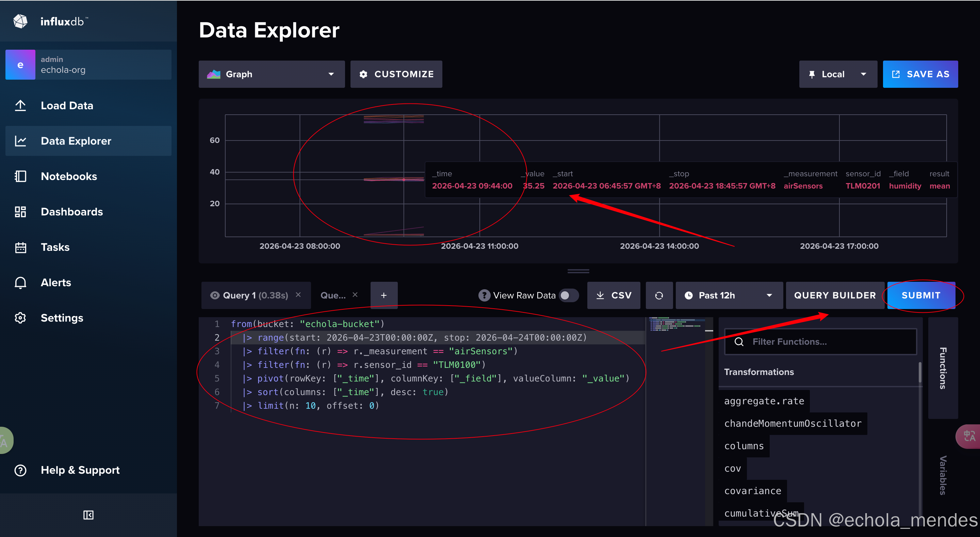Image resolution: width=980 pixels, height=537 pixels.
Task: Click the View Raw Data help question mark
Action: [484, 295]
